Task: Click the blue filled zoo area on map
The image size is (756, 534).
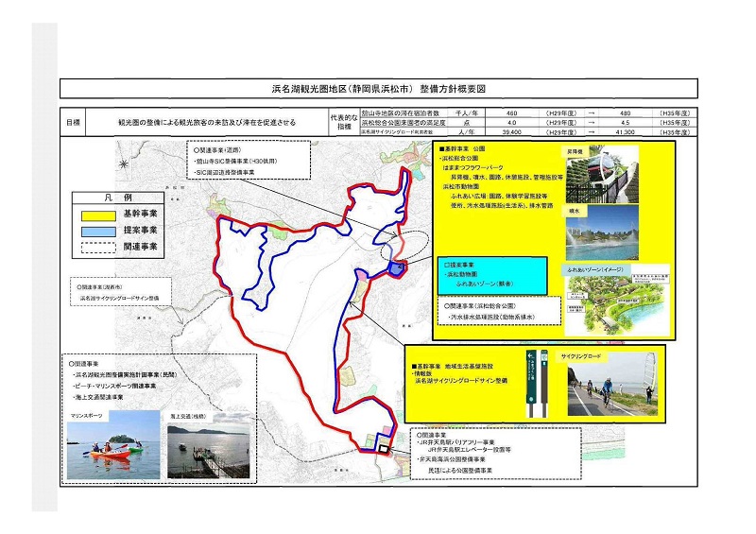Action: coord(395,269)
